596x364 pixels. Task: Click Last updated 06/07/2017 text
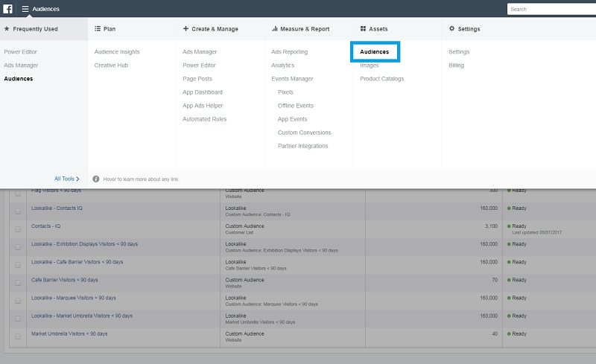point(536,232)
